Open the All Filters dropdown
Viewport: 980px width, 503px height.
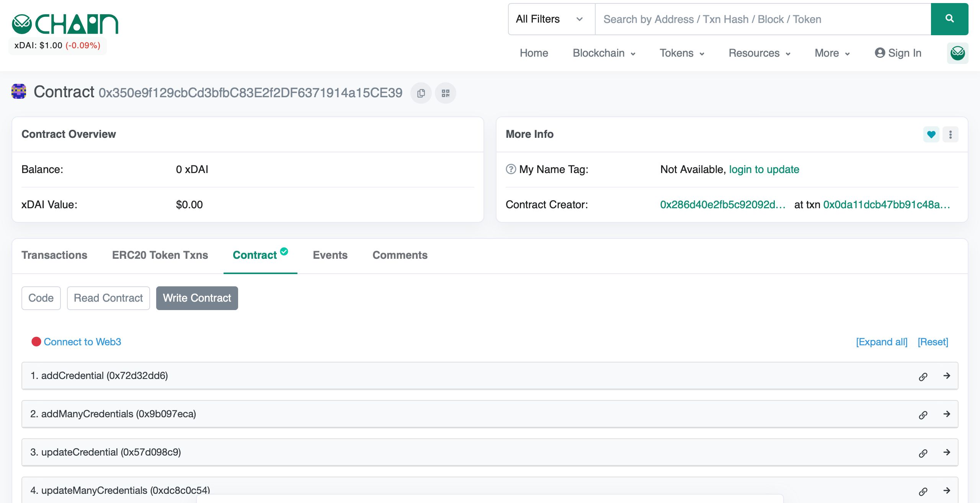coord(551,19)
